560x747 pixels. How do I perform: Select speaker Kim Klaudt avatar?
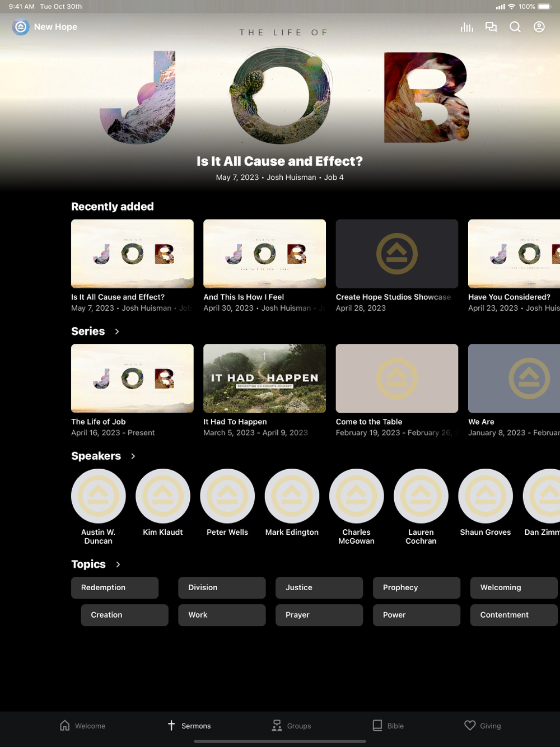[x=163, y=496]
